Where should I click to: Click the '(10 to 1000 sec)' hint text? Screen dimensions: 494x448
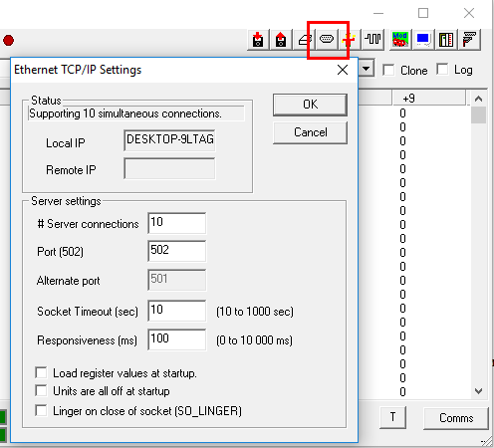coord(255,312)
